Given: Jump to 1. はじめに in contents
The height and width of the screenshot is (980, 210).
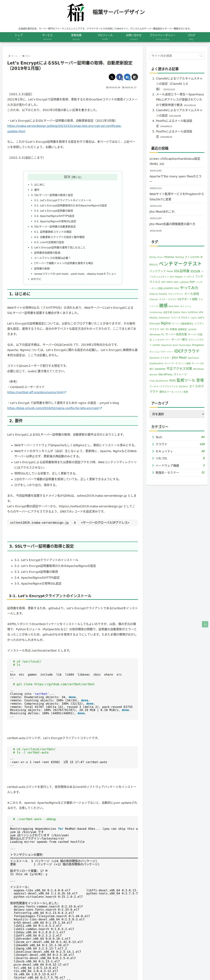Looking at the screenshot, I should [38, 185].
